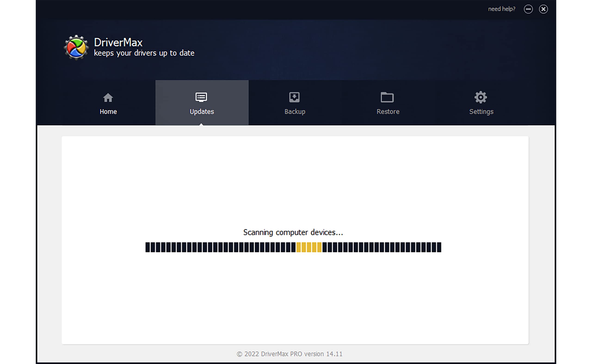Open the Backup tab label

(295, 112)
